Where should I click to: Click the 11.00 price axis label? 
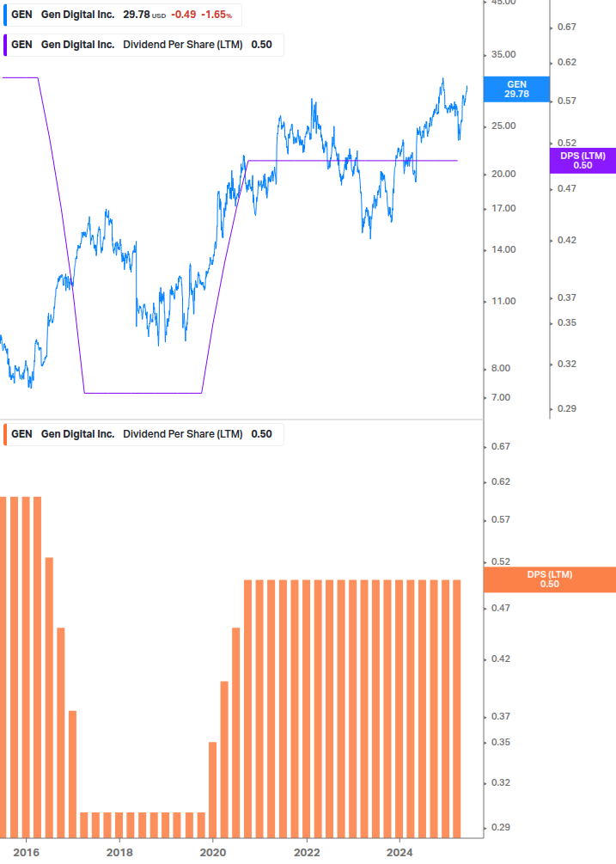pos(503,302)
